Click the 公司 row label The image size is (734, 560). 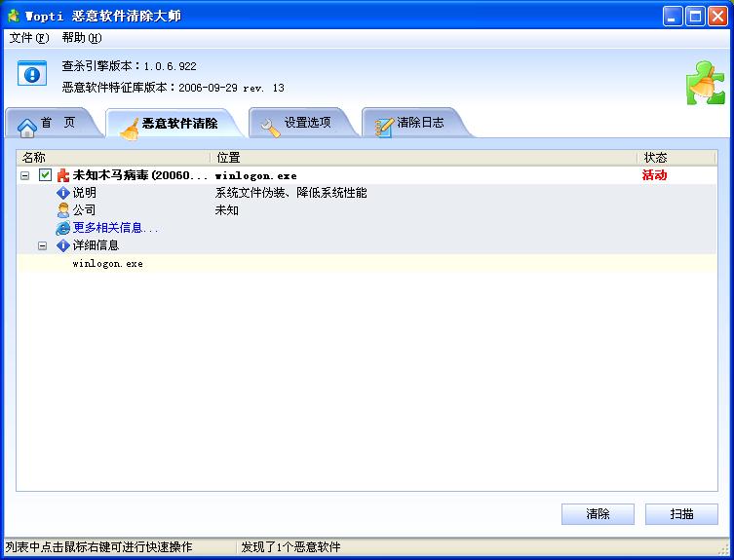click(84, 210)
